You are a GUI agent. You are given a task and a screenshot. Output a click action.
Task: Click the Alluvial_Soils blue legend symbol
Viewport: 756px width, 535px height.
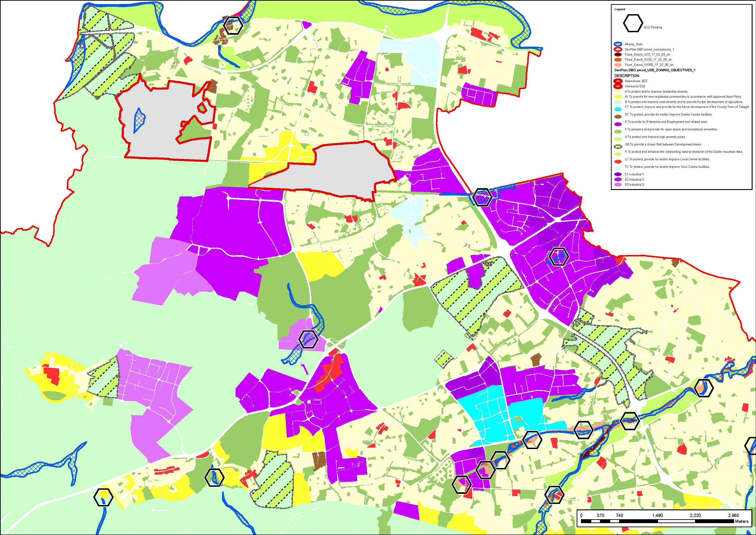pyautogui.click(x=618, y=44)
